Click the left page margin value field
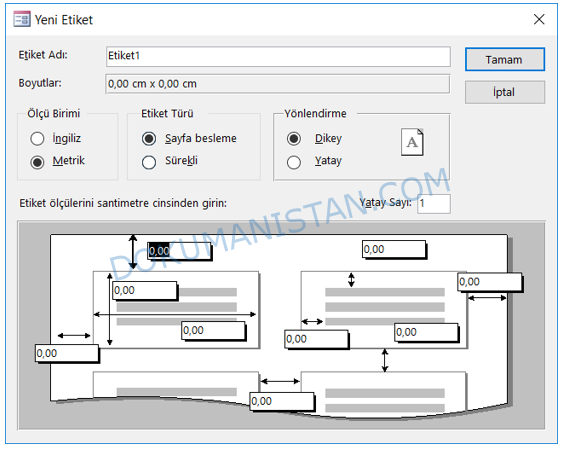This screenshot has width=564, height=450. [67, 353]
